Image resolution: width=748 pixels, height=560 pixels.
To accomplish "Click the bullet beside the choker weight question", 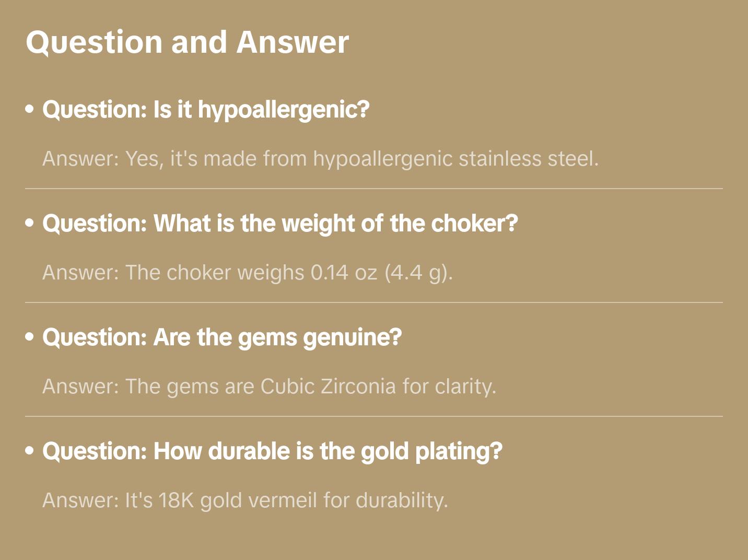I will (30, 224).
